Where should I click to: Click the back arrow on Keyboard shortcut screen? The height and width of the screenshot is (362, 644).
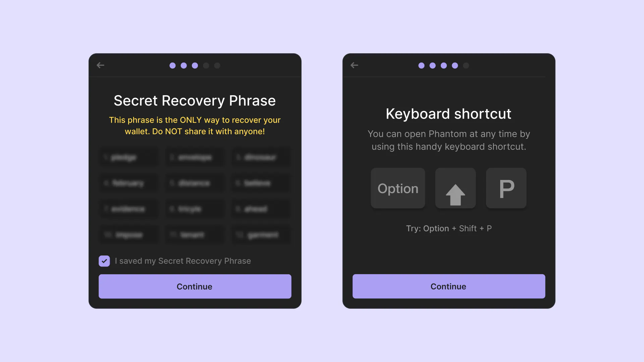pos(354,65)
